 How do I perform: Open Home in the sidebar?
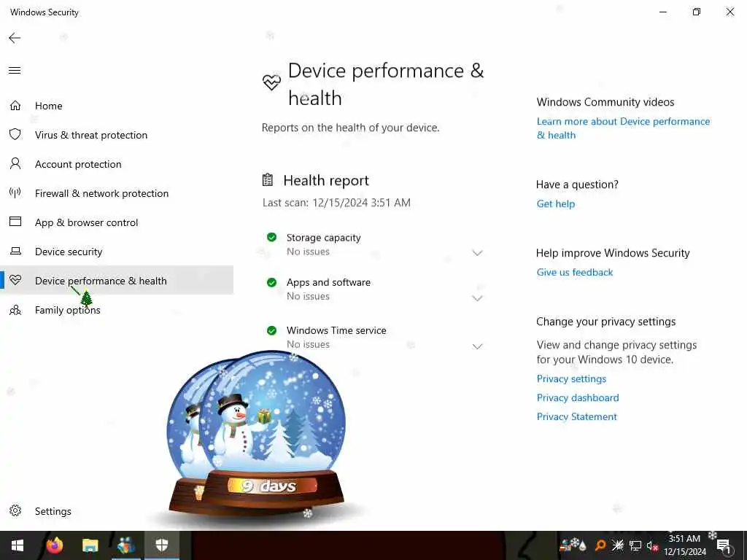pyautogui.click(x=117, y=106)
